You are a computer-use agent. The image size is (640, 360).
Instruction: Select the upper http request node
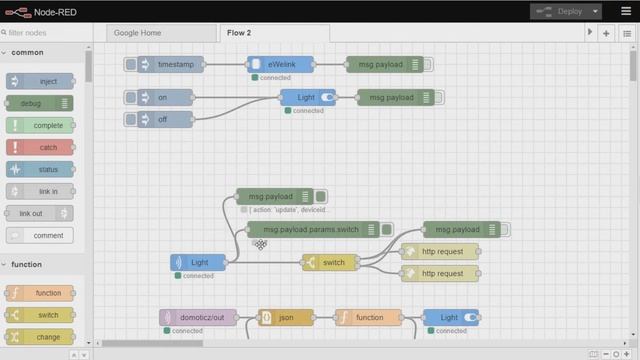point(440,251)
